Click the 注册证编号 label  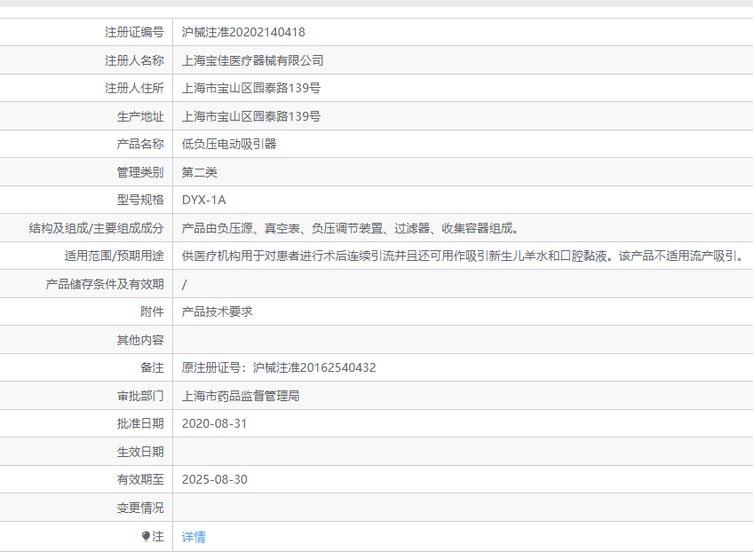click(x=134, y=32)
